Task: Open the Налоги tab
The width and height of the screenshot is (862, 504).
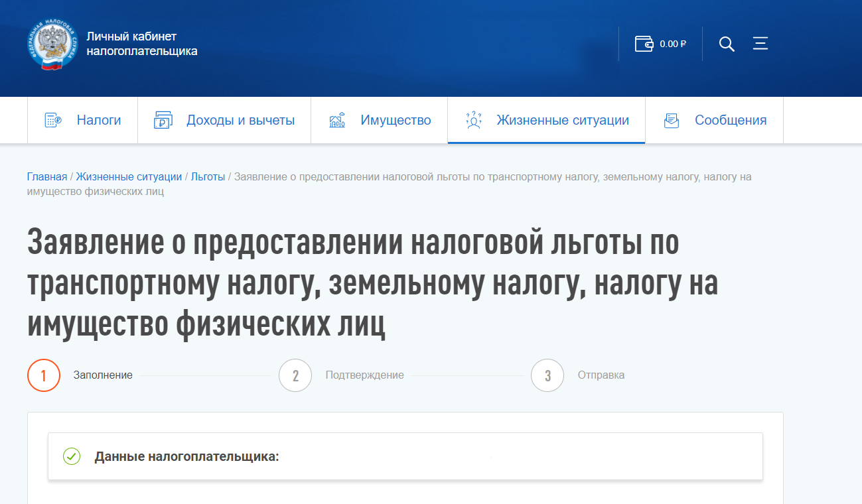Action: [82, 120]
